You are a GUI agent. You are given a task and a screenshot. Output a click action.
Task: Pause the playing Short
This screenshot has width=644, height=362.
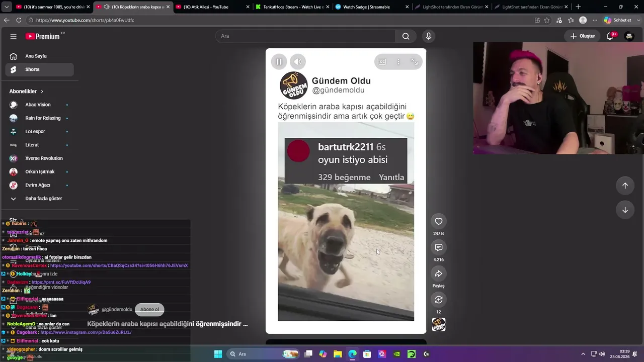click(279, 62)
